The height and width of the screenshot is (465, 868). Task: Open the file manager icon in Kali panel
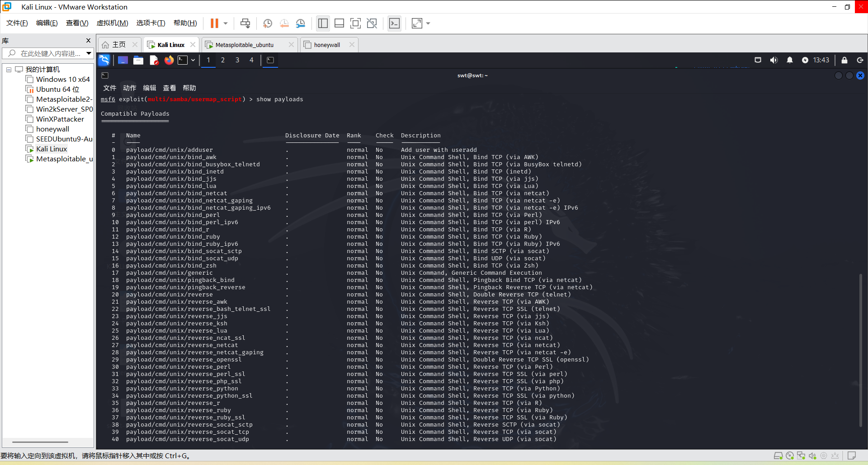tap(138, 60)
